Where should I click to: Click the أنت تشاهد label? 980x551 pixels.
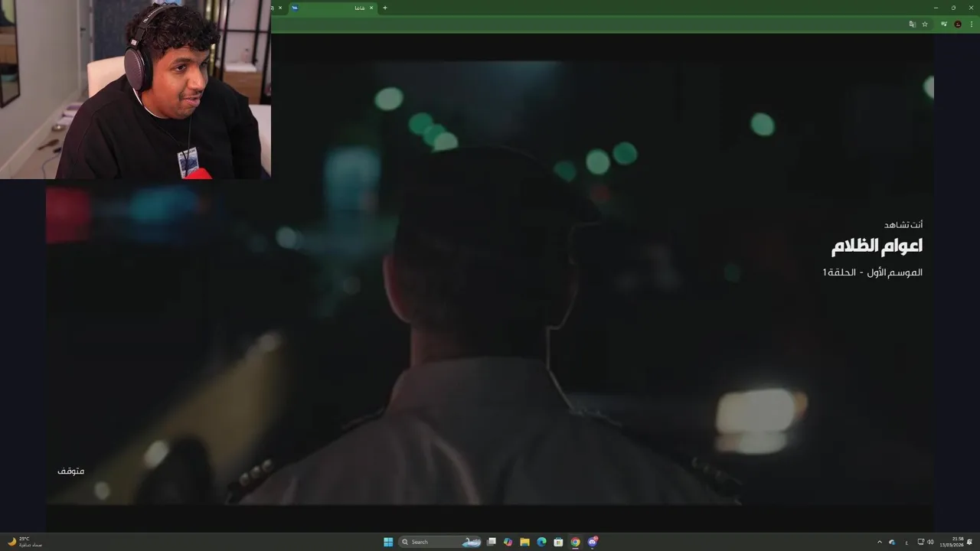[x=903, y=224]
